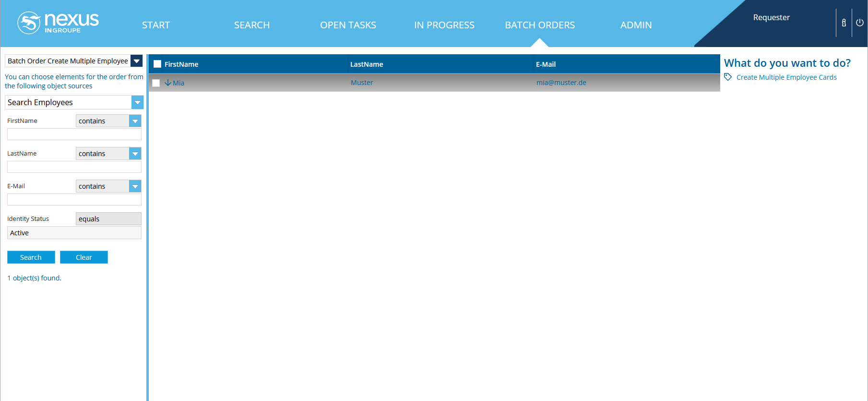This screenshot has height=401, width=868.
Task: Click the Nexus InGroupe logo
Action: [x=58, y=23]
